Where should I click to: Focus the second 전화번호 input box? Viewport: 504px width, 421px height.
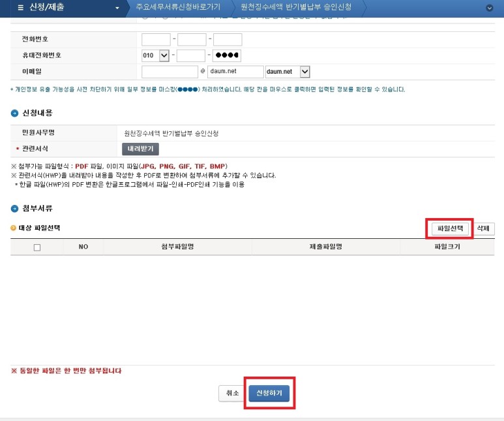[192, 40]
